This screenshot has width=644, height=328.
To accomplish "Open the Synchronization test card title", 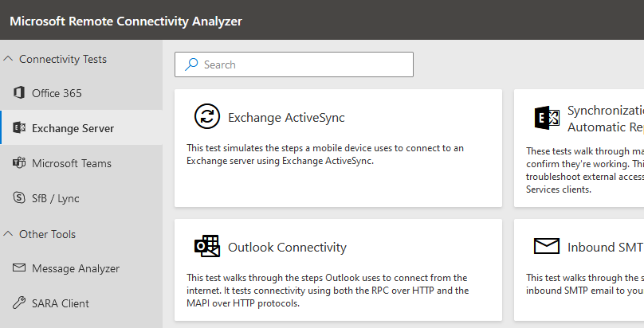I will [x=606, y=119].
